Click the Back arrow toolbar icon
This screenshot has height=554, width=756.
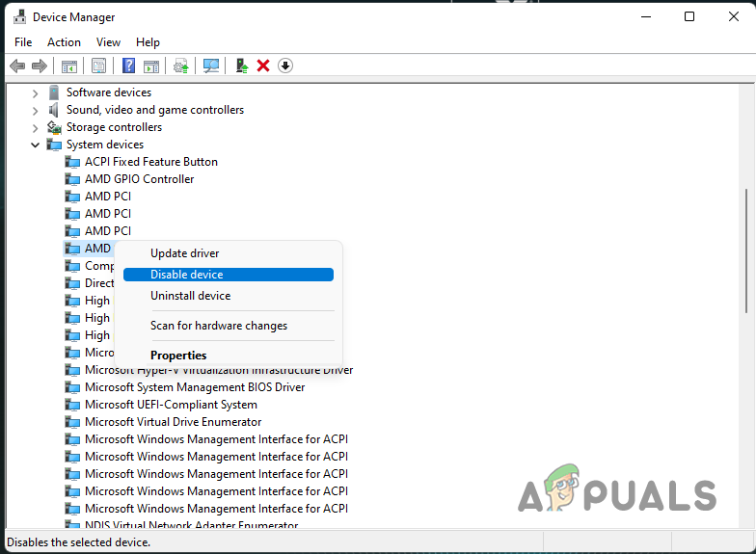17,66
